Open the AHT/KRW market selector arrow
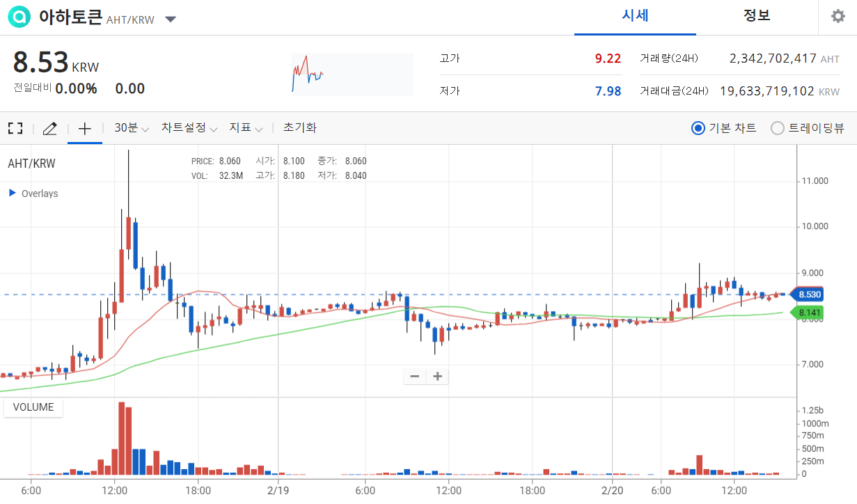This screenshot has height=504, width=857. coord(171,19)
